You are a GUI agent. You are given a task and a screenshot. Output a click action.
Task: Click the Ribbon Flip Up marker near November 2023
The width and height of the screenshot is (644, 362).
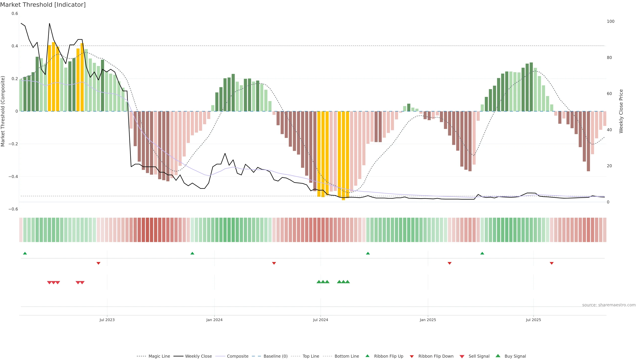192,253
